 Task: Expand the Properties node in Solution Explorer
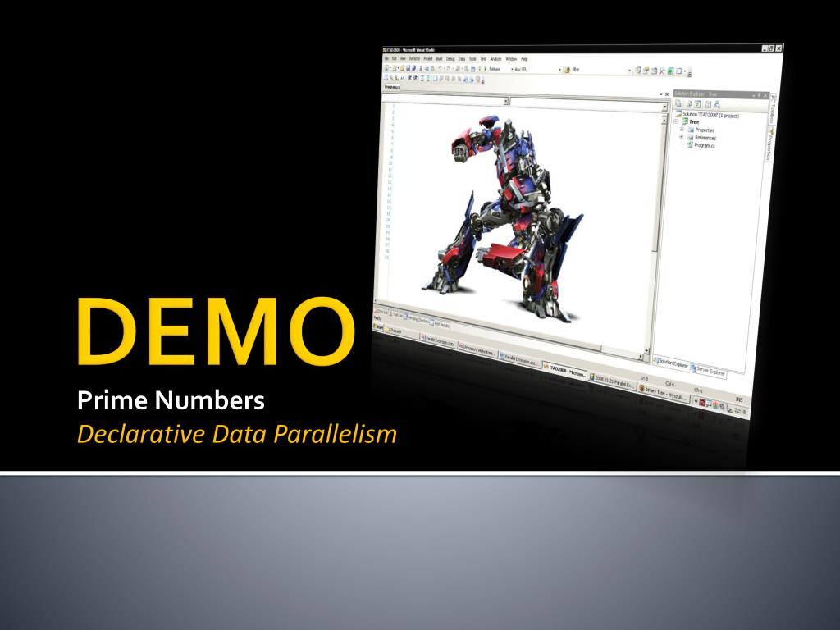tap(682, 130)
